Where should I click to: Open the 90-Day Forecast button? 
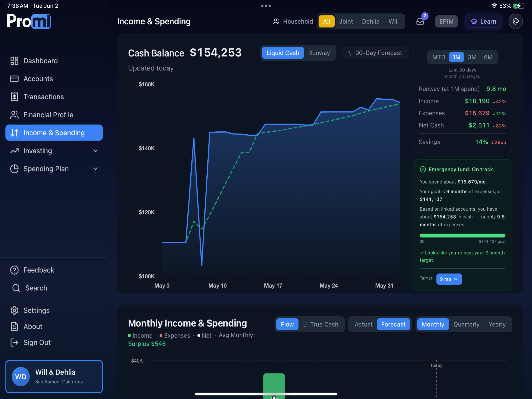(374, 53)
